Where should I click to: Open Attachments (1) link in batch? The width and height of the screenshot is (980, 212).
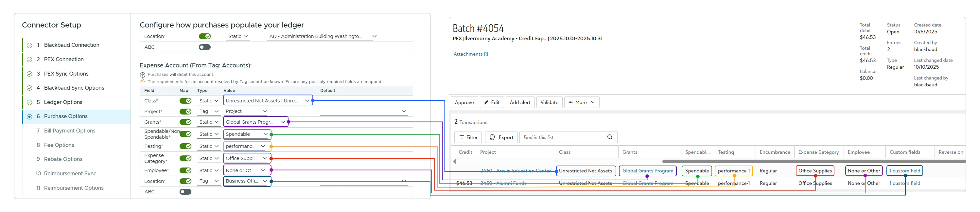[471, 54]
